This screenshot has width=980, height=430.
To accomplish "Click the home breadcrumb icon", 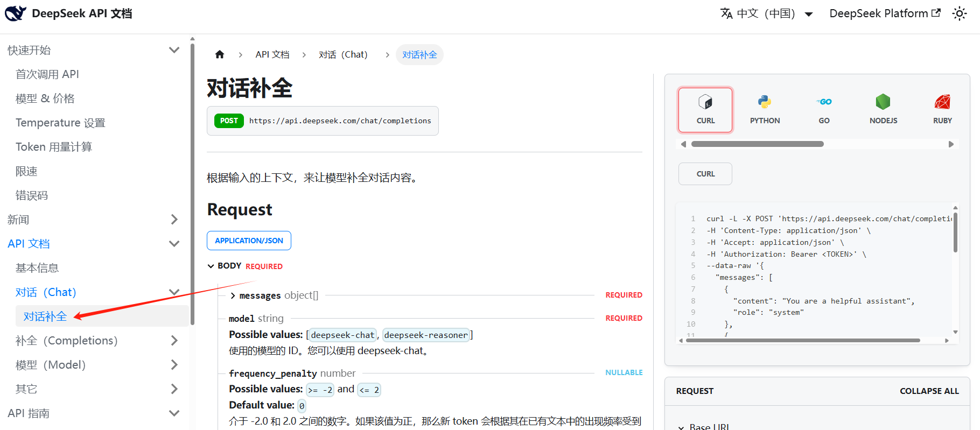I will (x=220, y=54).
